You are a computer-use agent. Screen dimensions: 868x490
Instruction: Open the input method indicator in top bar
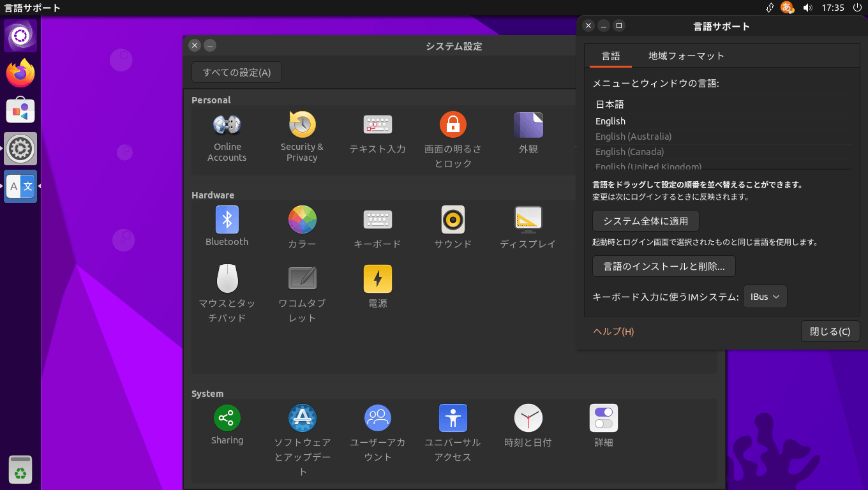787,8
